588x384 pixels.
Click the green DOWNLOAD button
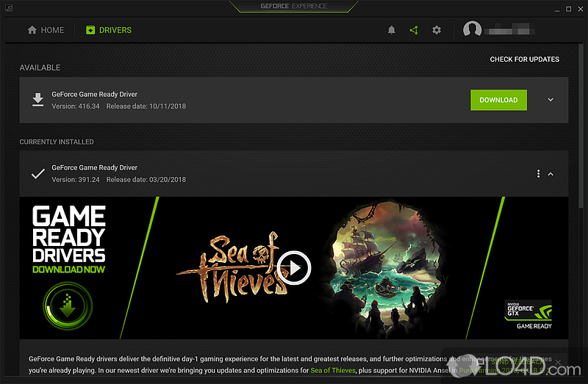pyautogui.click(x=498, y=100)
